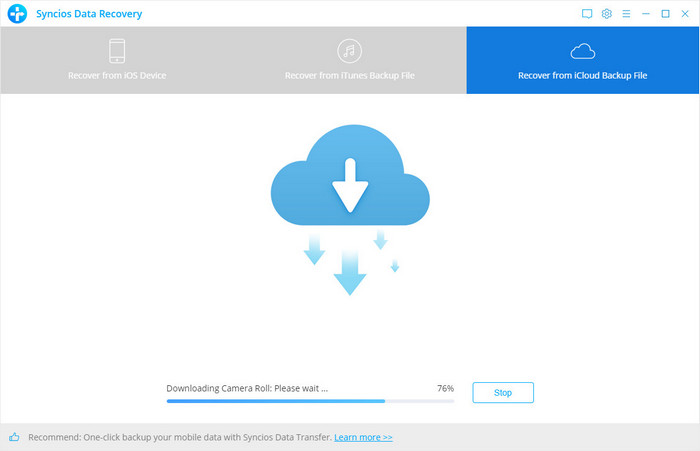Minimize the Syncios window
700x451 pixels.
pos(646,14)
